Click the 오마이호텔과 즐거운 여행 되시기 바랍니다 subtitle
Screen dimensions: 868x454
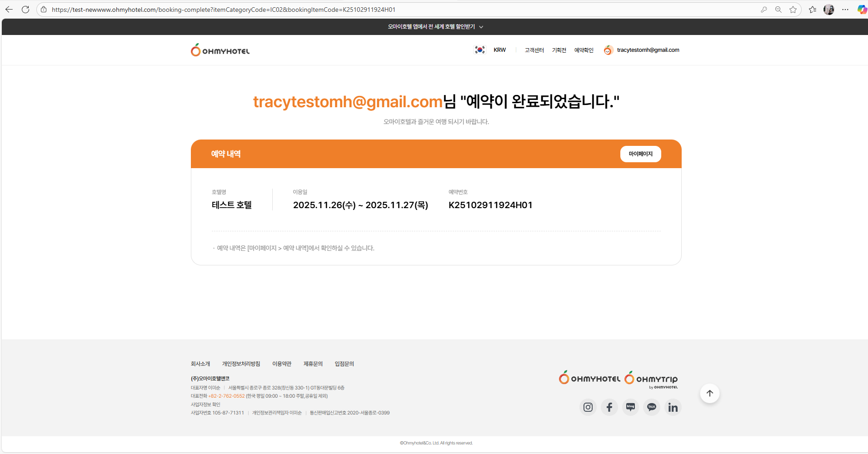(x=436, y=122)
